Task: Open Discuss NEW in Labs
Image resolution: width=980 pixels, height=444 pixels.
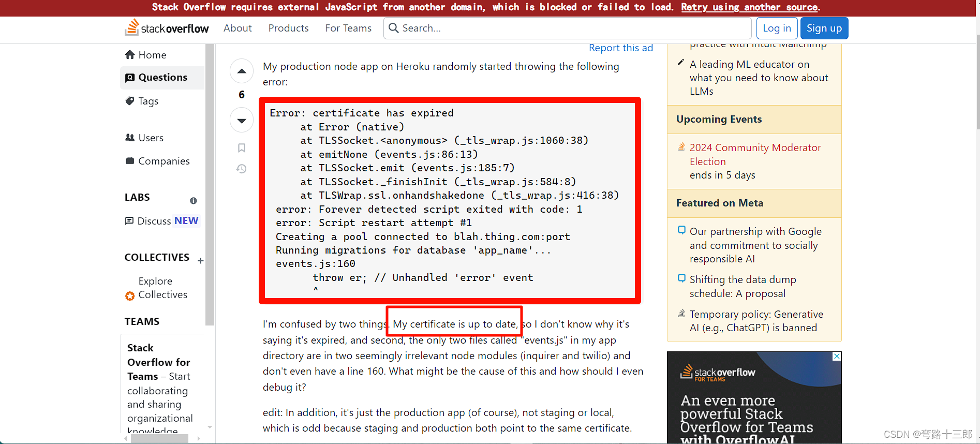Action: click(162, 221)
